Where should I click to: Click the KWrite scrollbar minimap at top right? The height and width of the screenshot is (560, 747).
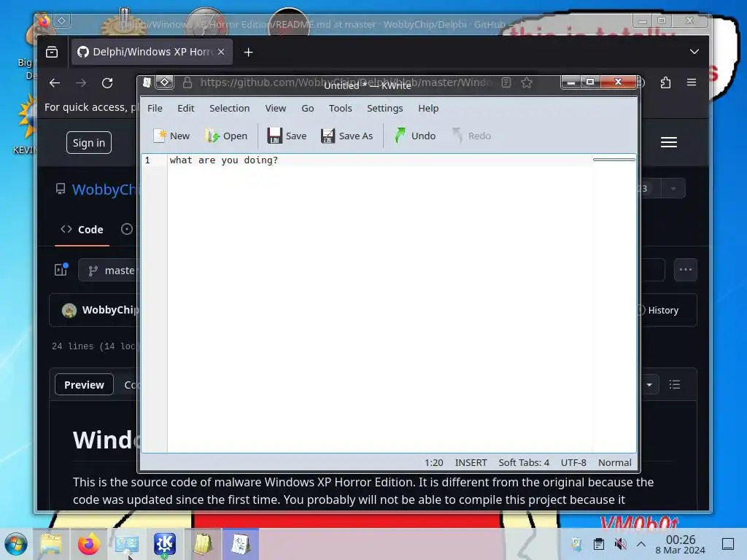(614, 160)
